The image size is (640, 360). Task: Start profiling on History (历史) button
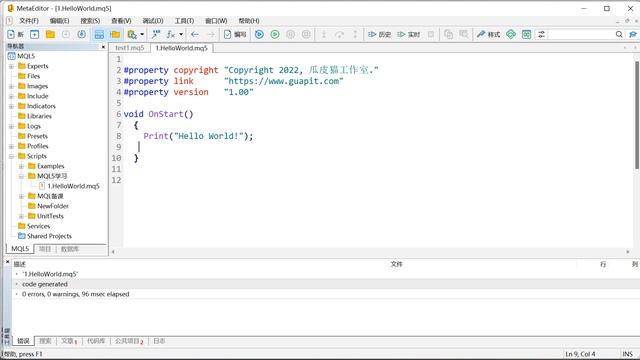click(x=380, y=35)
